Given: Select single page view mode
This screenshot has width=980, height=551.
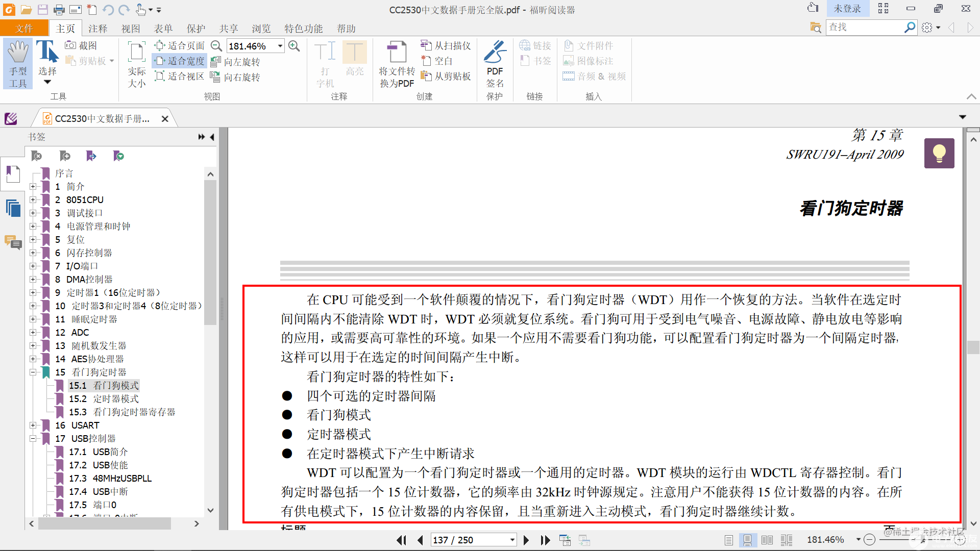Looking at the screenshot, I should pos(729,540).
